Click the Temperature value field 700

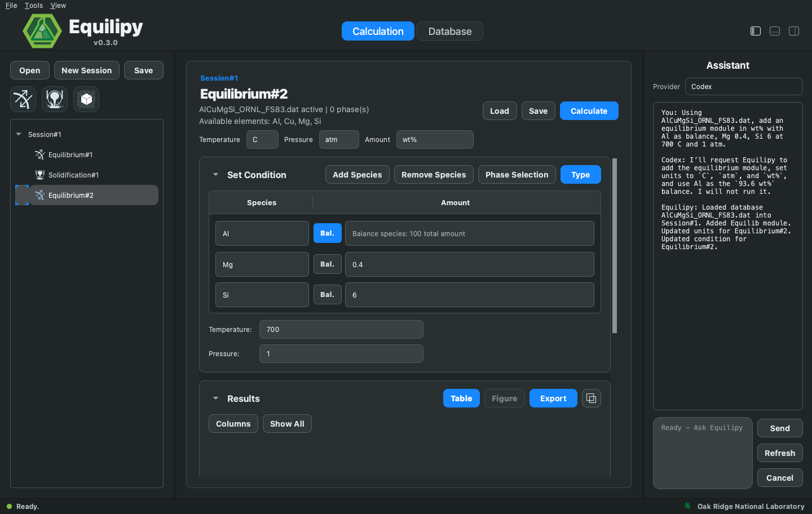341,330
